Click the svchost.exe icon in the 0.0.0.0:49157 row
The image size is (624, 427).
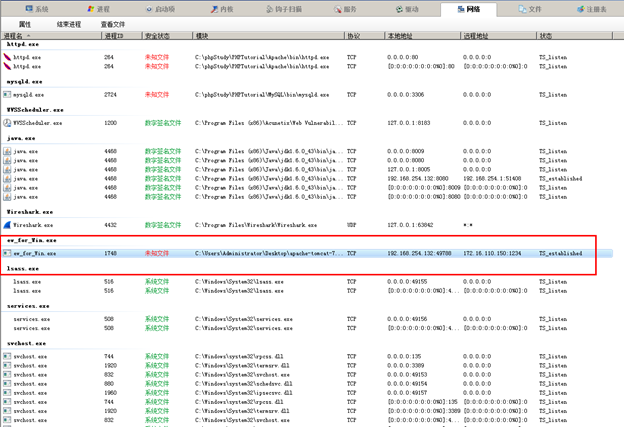coord(7,393)
